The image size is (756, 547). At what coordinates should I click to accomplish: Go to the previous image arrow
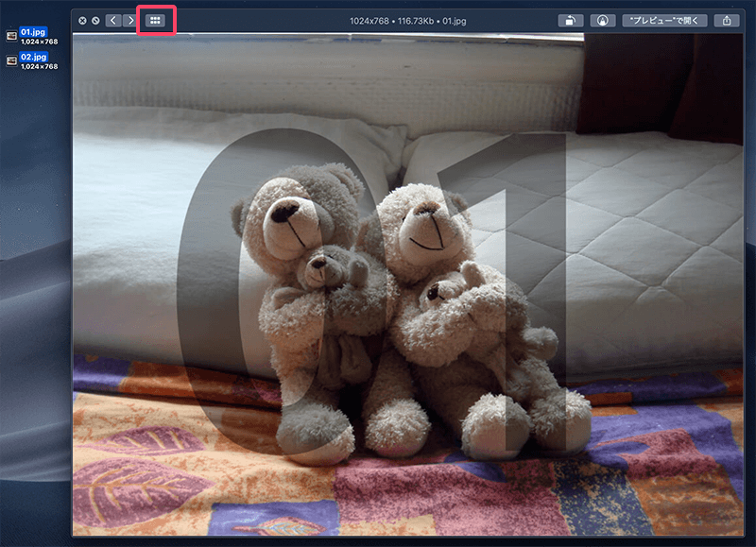[x=113, y=20]
